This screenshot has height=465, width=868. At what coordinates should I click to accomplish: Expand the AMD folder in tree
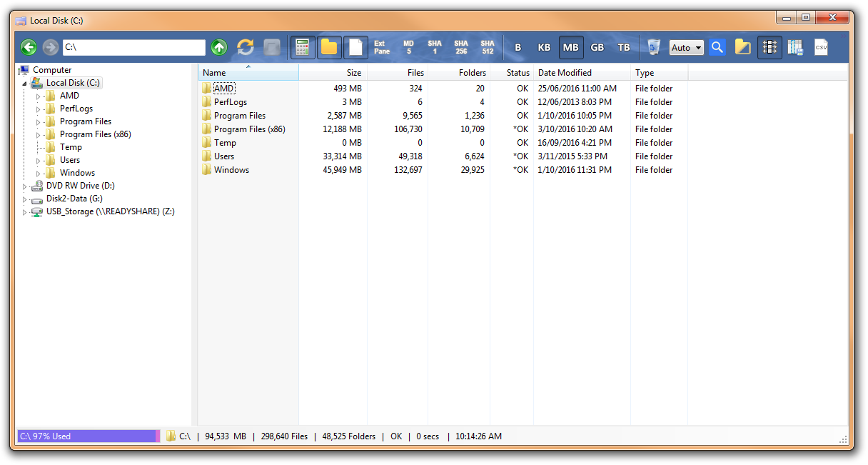click(38, 96)
